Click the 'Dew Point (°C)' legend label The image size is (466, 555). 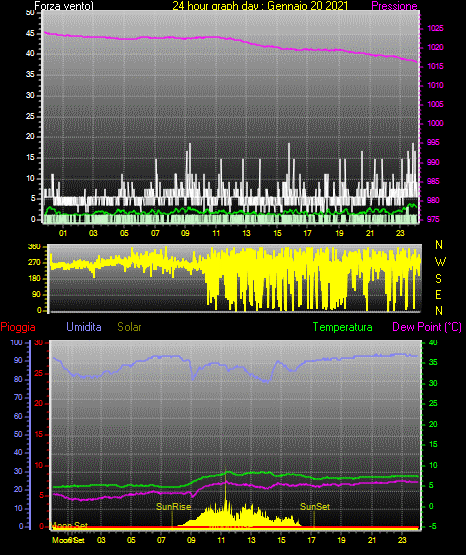click(427, 327)
